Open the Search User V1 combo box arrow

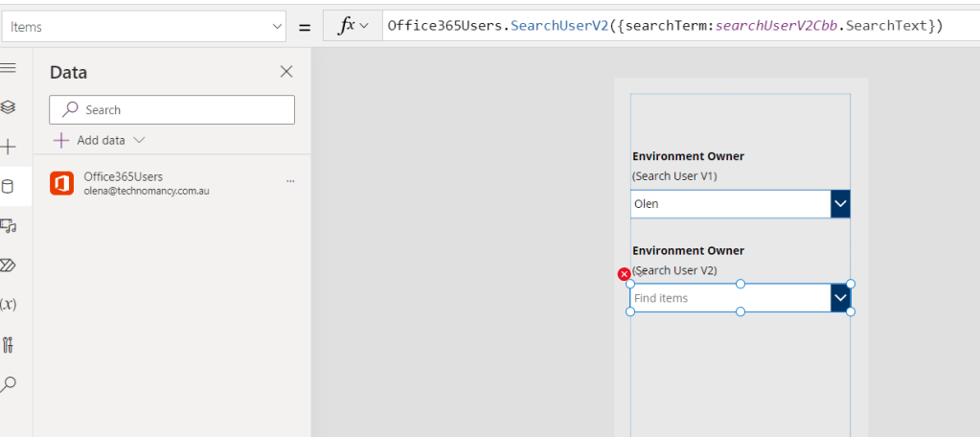840,204
